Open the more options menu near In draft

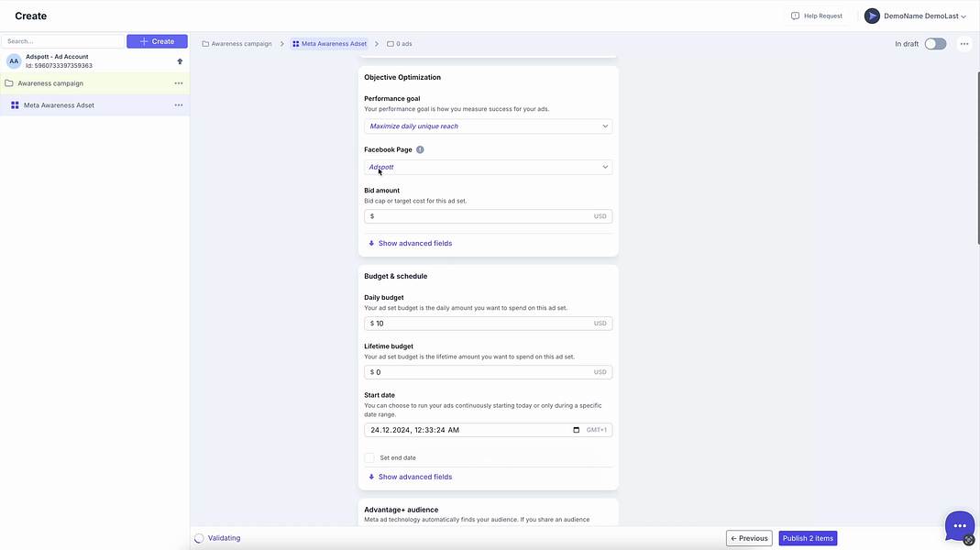pos(964,44)
